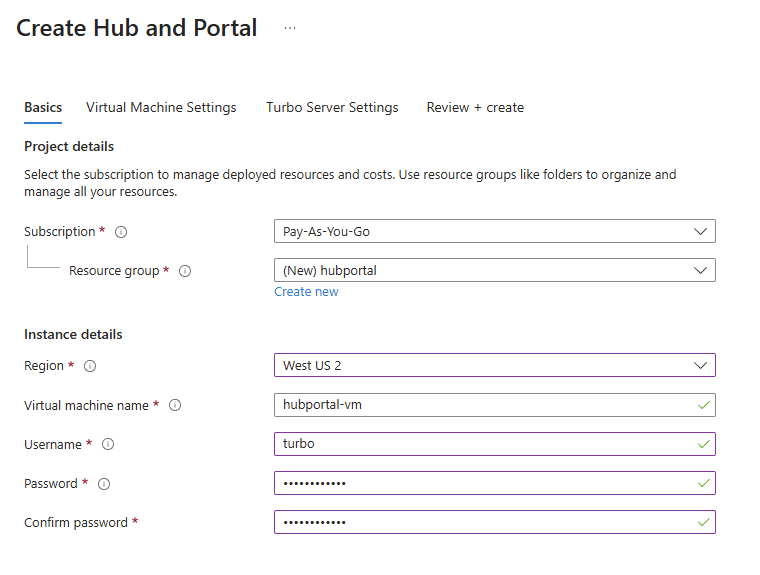The image size is (760, 575).
Task: Click the info icon beside Resource group
Action: tap(185, 271)
